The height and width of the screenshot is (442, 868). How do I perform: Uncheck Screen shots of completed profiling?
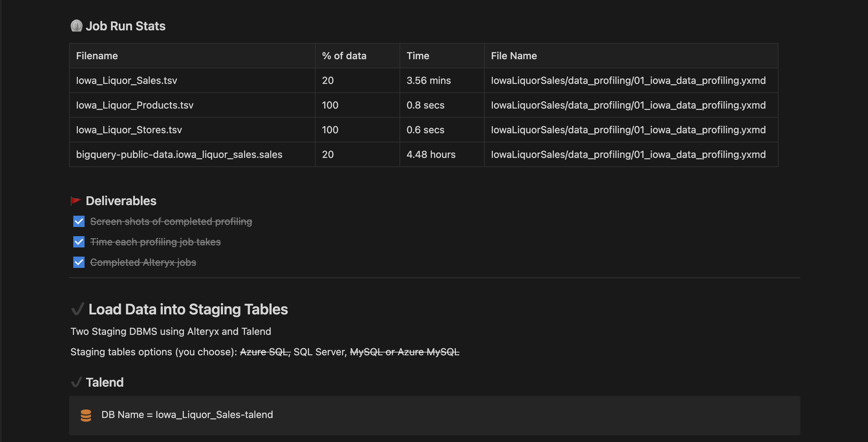coord(78,221)
